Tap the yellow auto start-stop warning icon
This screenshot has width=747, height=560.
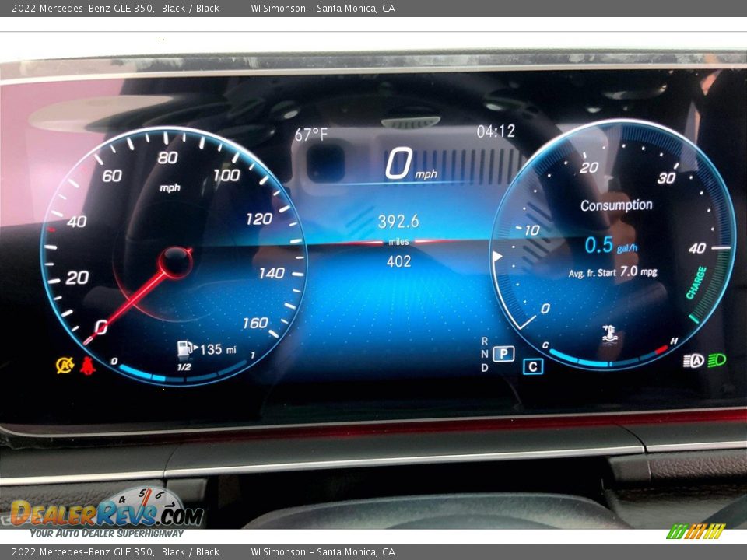point(65,366)
